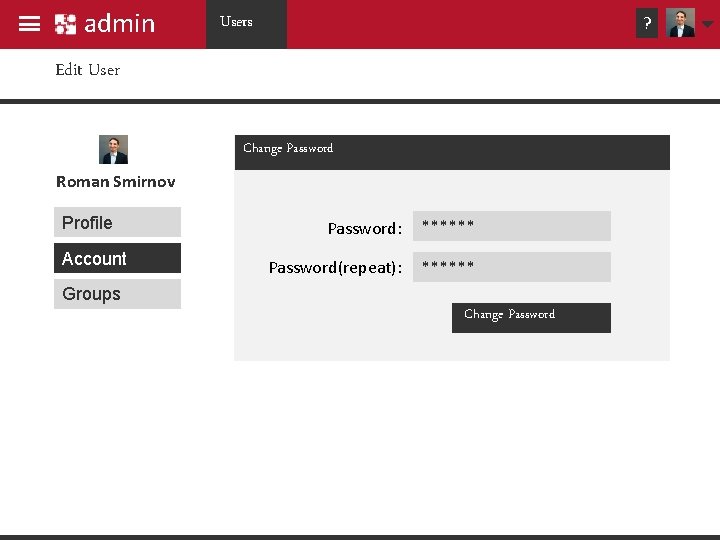Click the admin logo icon
Screen dimensions: 720x540
coord(65,24)
